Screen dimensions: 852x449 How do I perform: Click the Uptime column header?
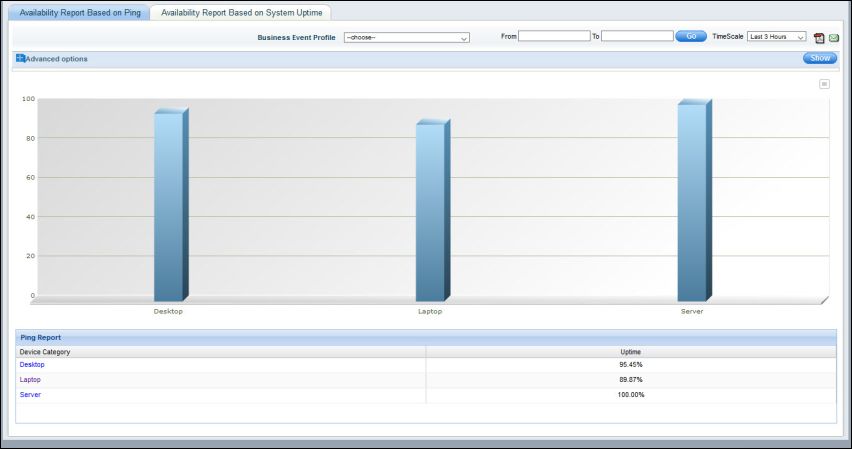coord(630,352)
